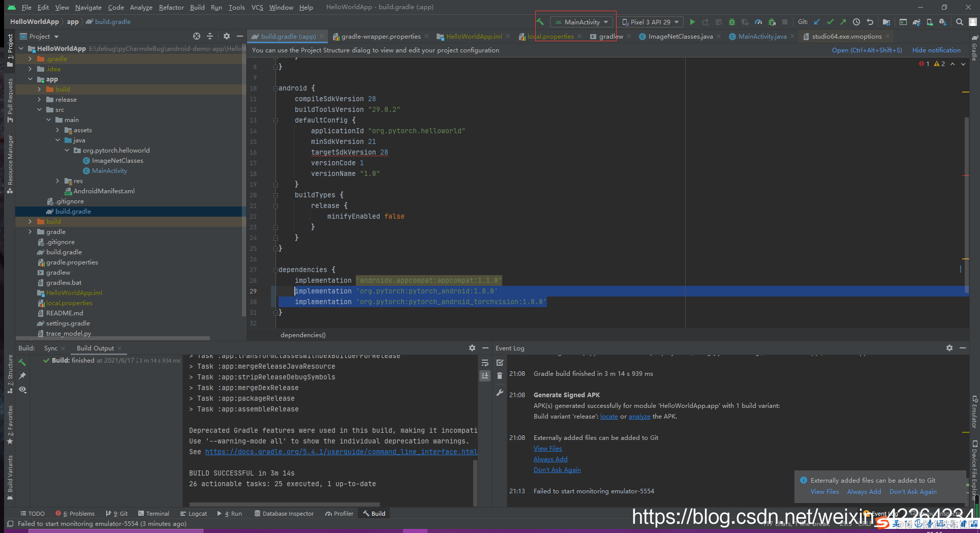Open Project Structure via the Open link

[x=867, y=50]
